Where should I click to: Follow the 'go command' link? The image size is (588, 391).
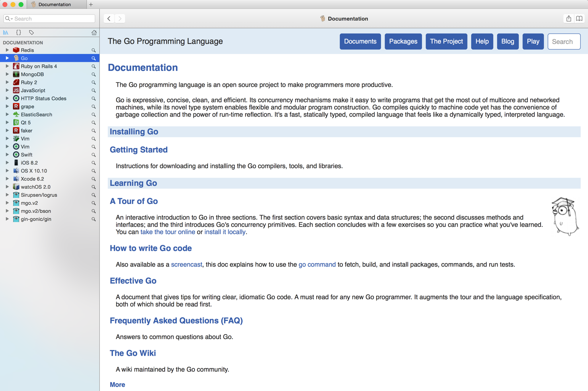click(x=317, y=265)
